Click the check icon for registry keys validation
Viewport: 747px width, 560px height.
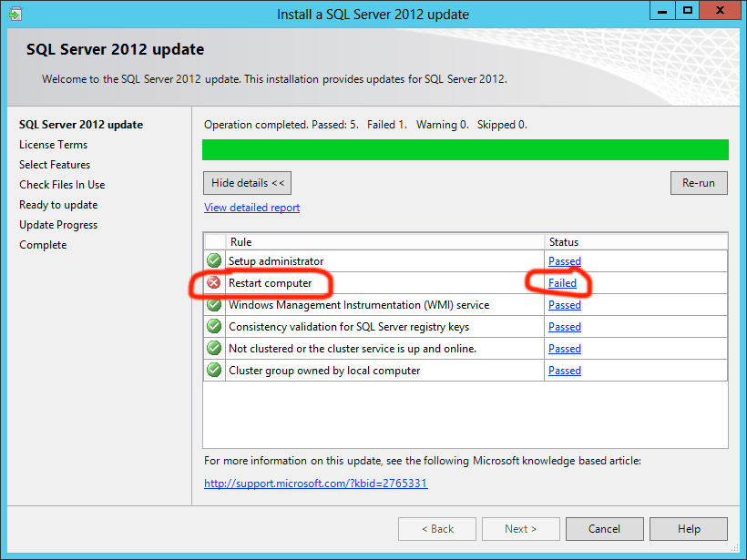(213, 327)
